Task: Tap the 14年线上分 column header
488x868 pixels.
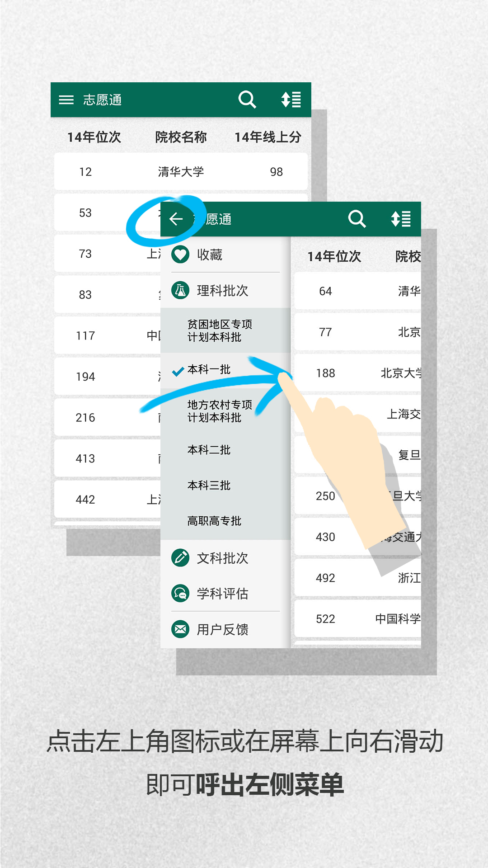Action: click(x=267, y=137)
